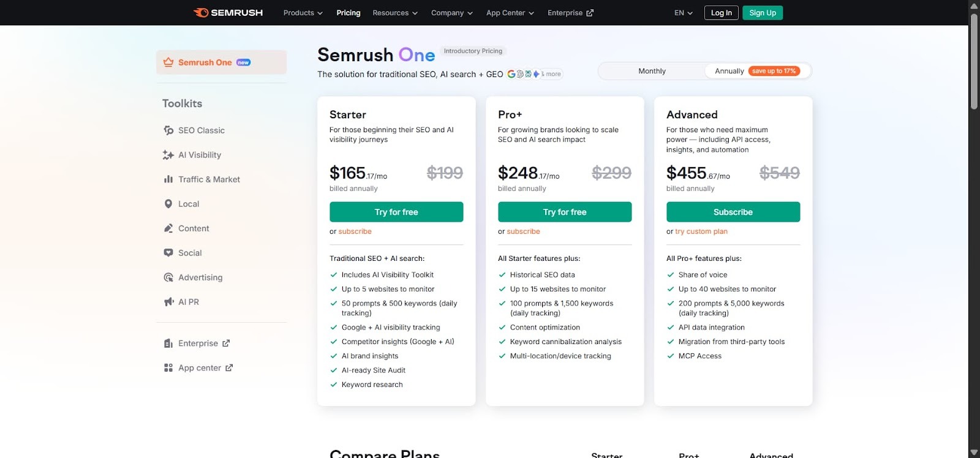Click the scrollbar up arrow
The height and width of the screenshot is (458, 980).
pos(974,6)
